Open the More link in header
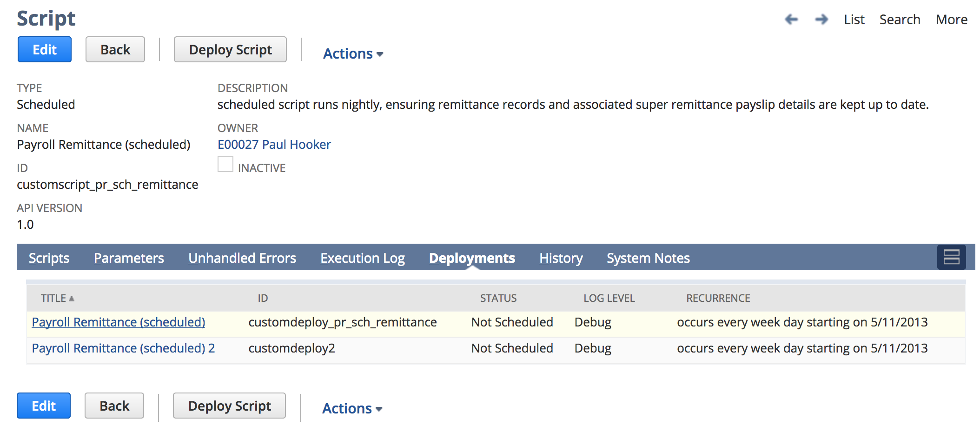The height and width of the screenshot is (426, 980). (x=952, y=20)
